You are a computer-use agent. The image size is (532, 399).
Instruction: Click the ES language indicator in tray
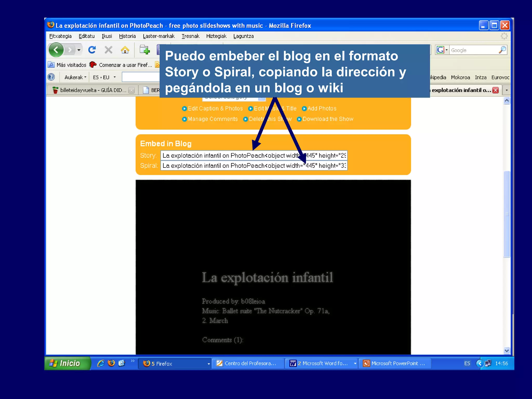point(467,363)
